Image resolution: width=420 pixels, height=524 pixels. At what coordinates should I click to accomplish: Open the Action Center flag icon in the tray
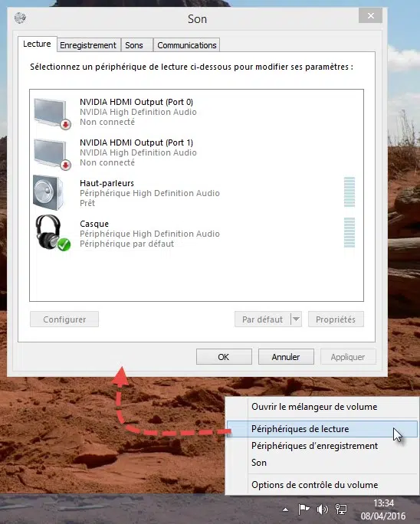304,509
